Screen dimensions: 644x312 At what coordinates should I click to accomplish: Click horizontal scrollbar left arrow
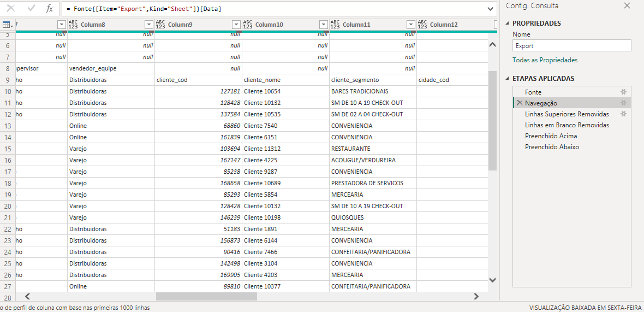(28, 296)
